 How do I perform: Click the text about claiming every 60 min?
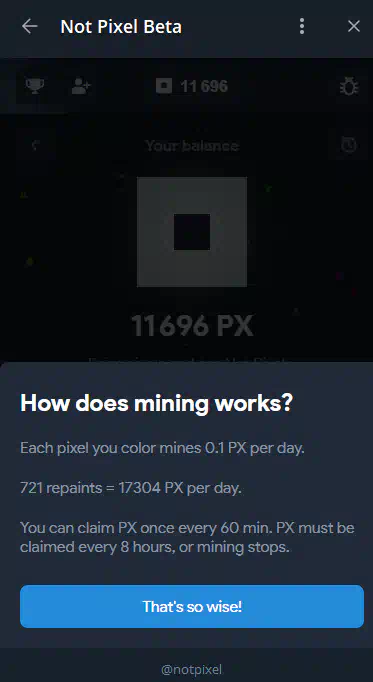point(187,537)
